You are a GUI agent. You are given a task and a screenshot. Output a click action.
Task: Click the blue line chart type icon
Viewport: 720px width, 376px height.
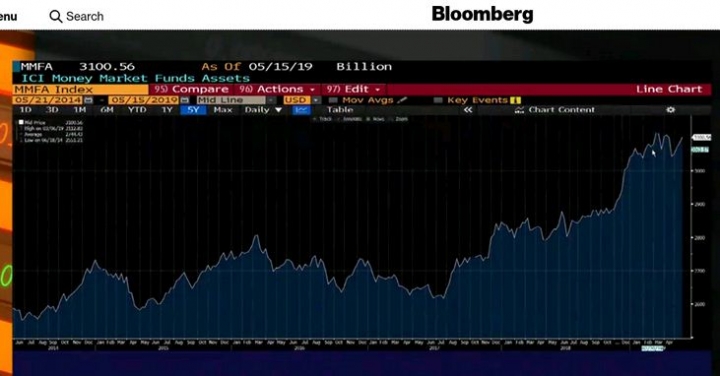pos(302,110)
